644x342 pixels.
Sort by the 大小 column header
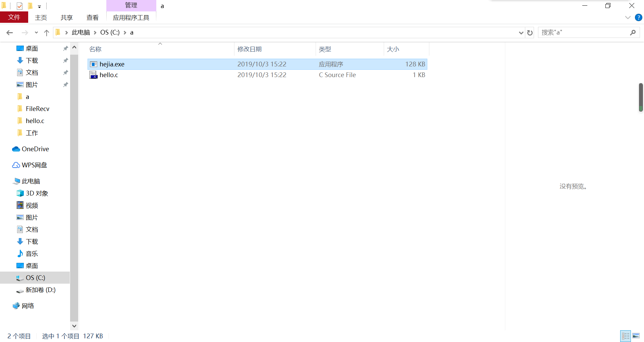tap(407, 49)
